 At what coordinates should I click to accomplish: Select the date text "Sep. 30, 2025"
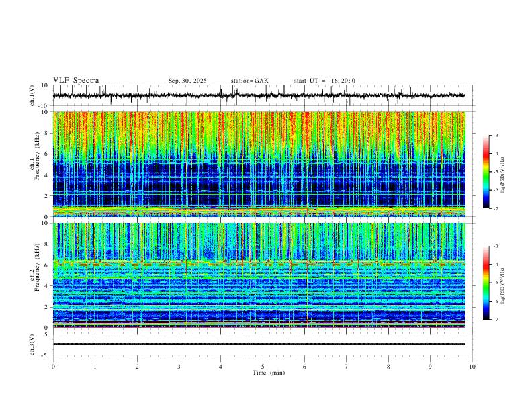187,81
